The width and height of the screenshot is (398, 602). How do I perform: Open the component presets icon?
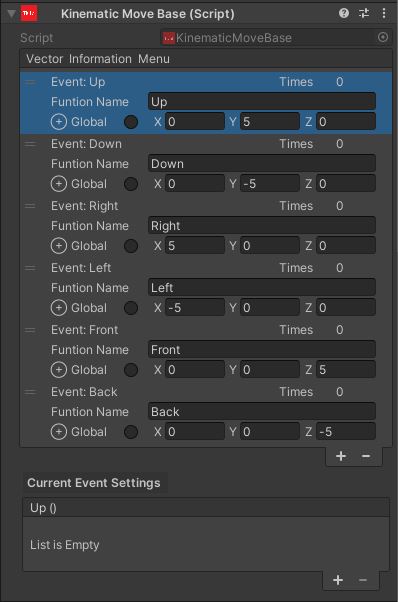(x=364, y=13)
